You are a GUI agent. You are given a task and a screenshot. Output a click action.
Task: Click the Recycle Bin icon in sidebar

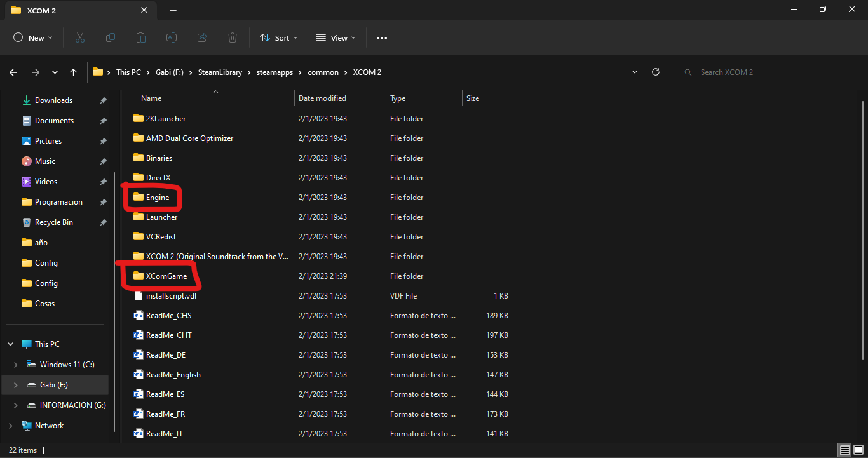click(27, 222)
